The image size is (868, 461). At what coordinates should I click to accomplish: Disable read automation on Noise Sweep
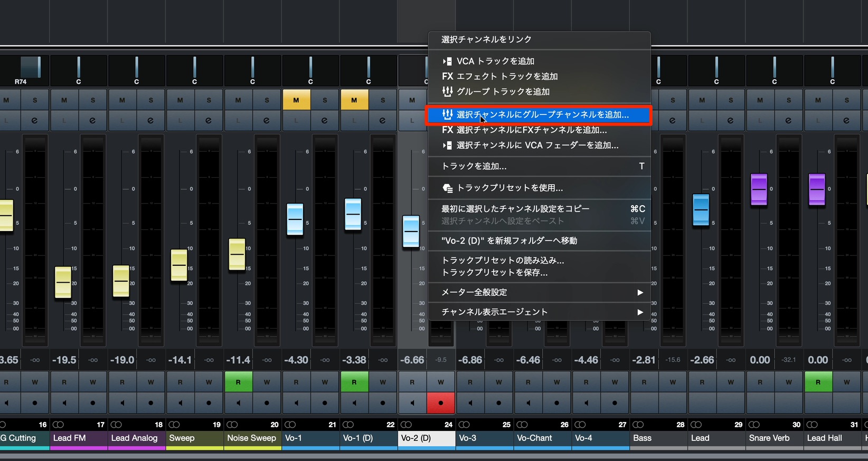238,382
